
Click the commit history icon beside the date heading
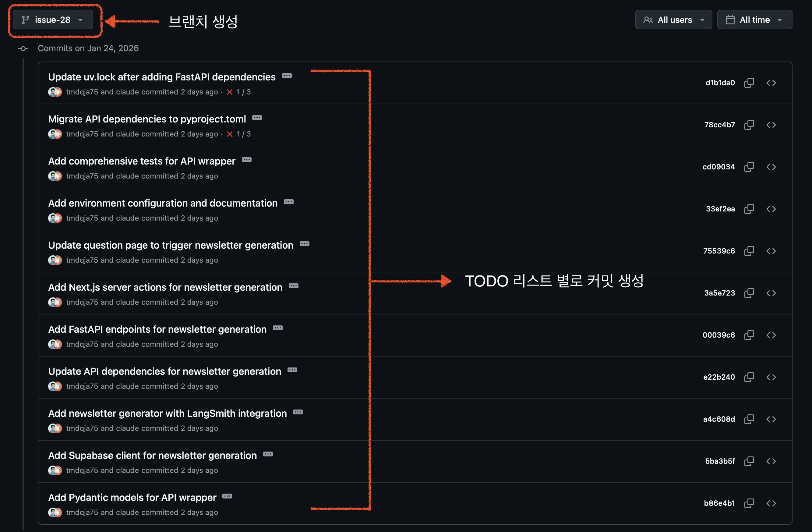(x=23, y=48)
